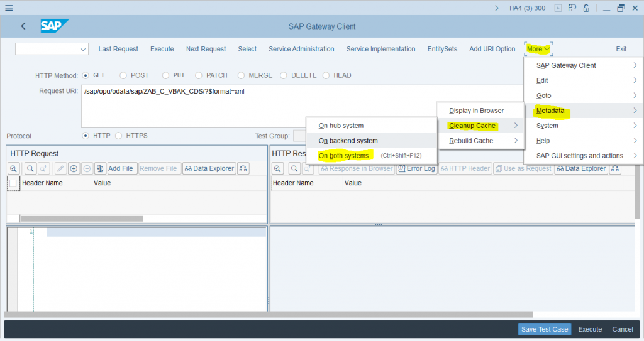
Task: Open the hamburger menu in title bar
Action: point(9,8)
